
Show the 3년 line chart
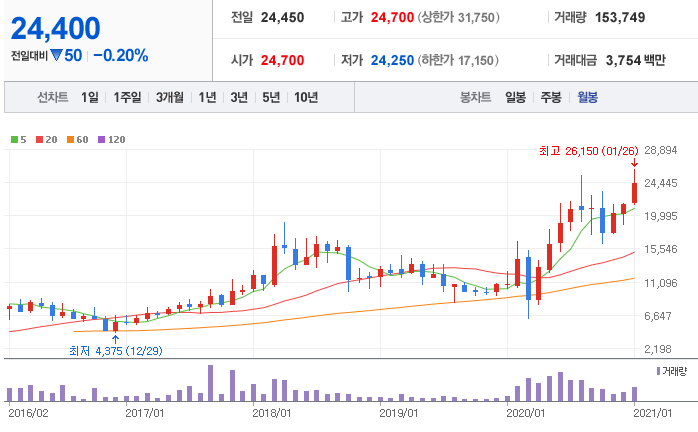(239, 97)
